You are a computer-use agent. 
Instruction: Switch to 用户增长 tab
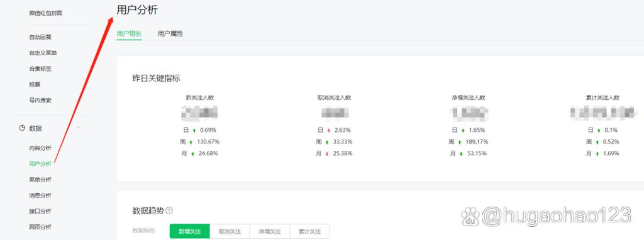click(x=129, y=34)
